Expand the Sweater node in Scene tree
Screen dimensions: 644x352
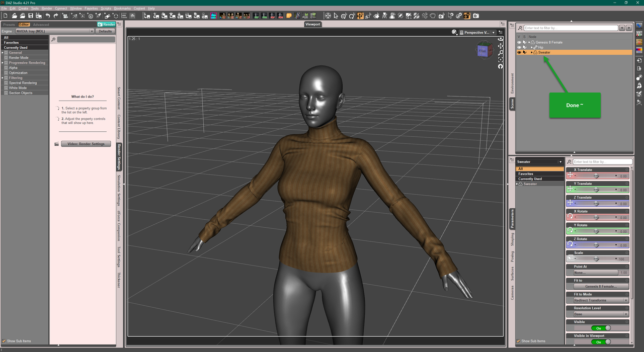click(x=532, y=52)
